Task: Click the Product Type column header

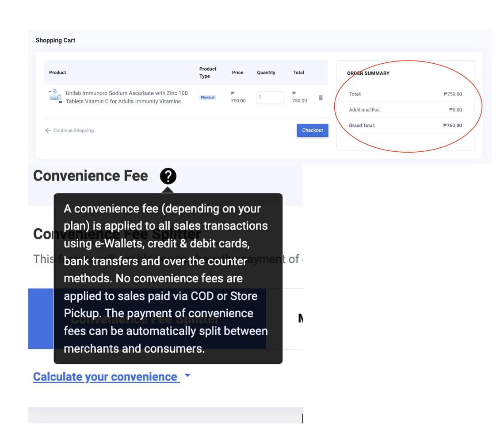Action: click(208, 73)
